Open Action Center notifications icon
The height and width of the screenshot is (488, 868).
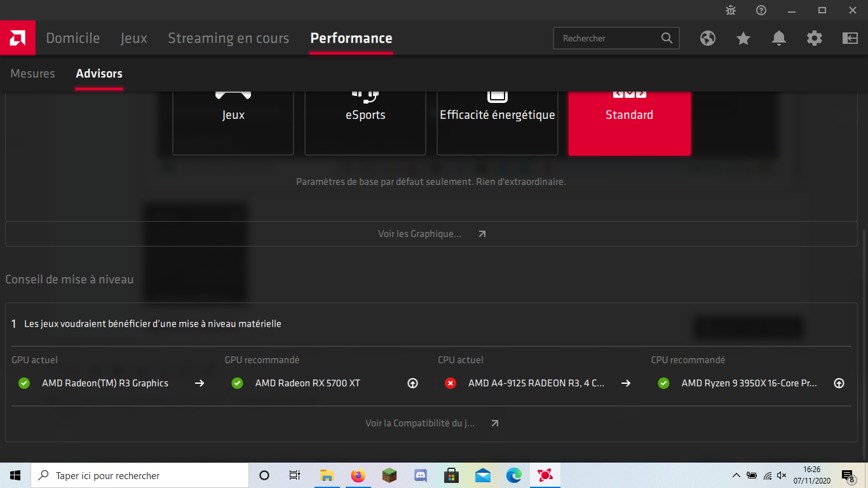[848, 475]
